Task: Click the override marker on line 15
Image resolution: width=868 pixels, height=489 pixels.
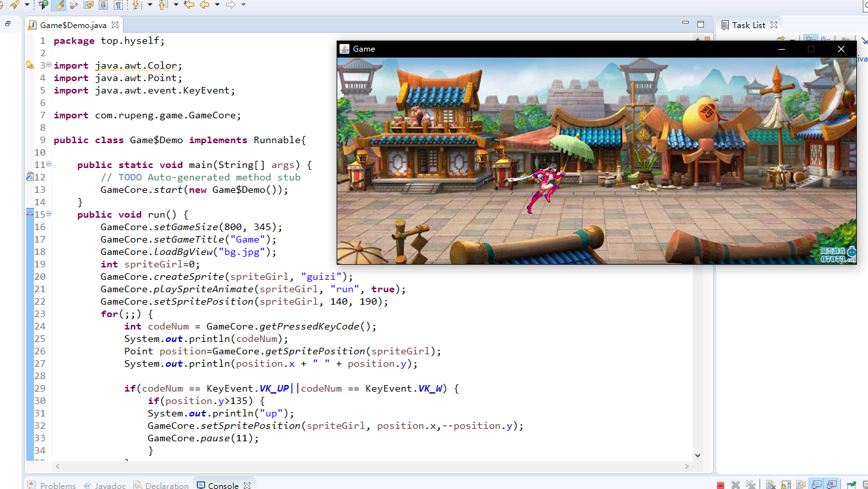Action: (x=29, y=214)
